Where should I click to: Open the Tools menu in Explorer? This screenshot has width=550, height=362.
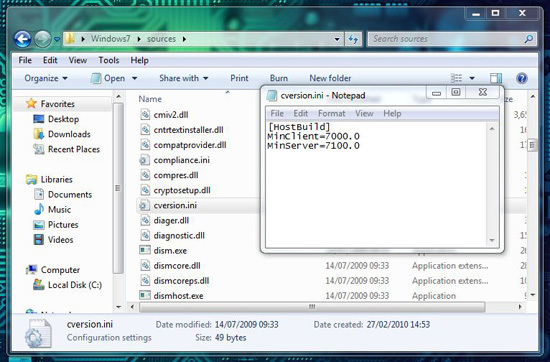pos(109,60)
